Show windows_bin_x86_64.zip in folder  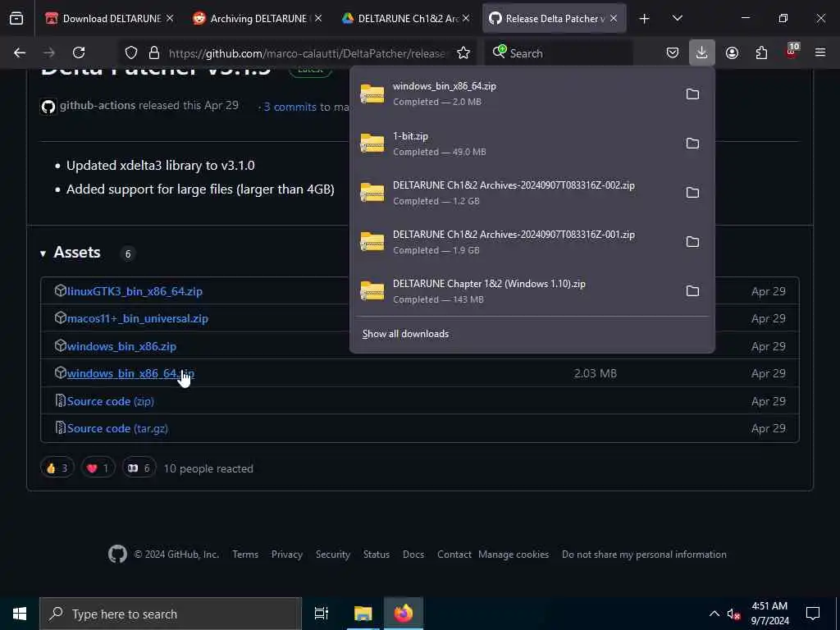(692, 94)
